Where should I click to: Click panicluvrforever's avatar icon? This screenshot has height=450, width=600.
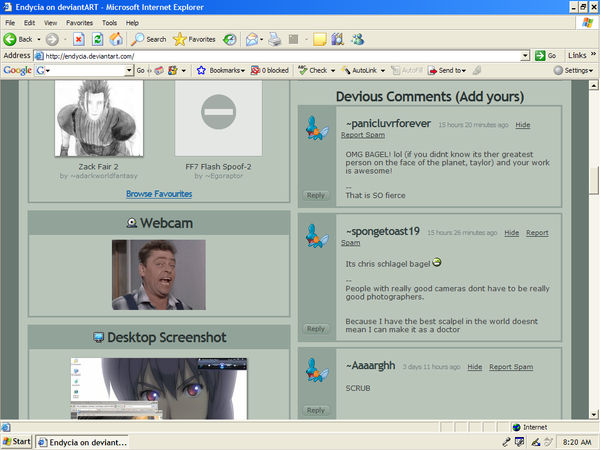317,128
